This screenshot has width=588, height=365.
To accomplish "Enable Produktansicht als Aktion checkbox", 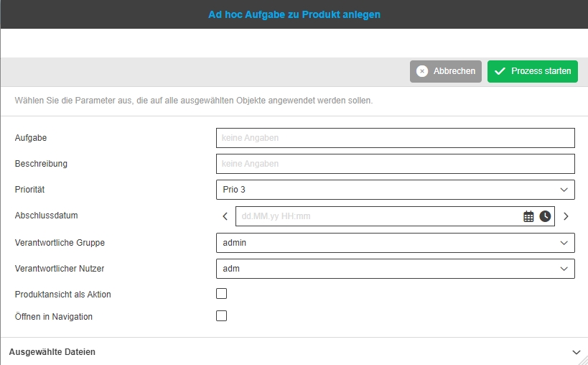I will pos(222,294).
